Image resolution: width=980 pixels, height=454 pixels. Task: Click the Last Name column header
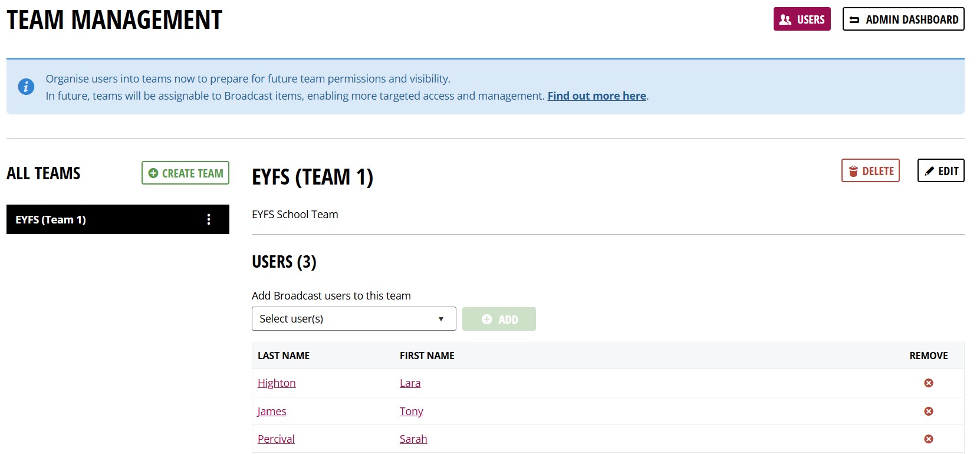284,356
